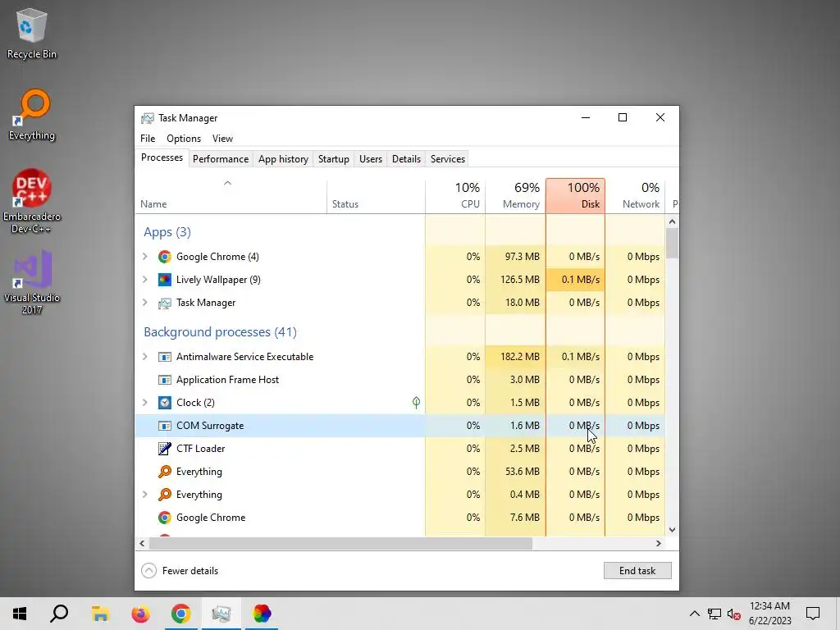This screenshot has height=630, width=840.
Task: Collapse to Fewer details view
Action: 180,571
